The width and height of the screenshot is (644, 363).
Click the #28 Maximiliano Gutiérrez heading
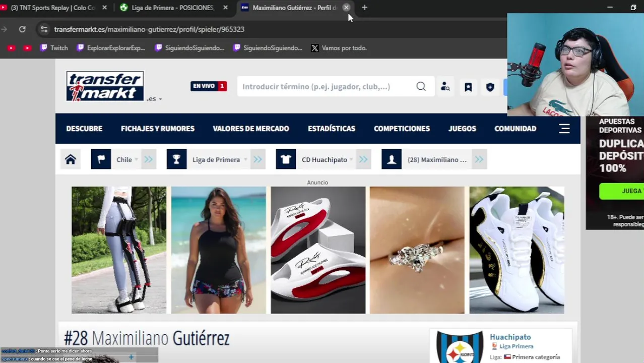(x=147, y=338)
